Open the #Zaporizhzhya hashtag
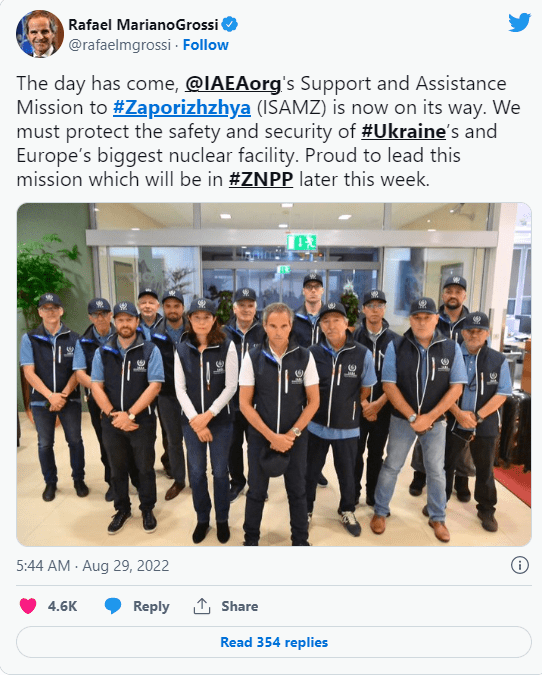 pos(182,108)
